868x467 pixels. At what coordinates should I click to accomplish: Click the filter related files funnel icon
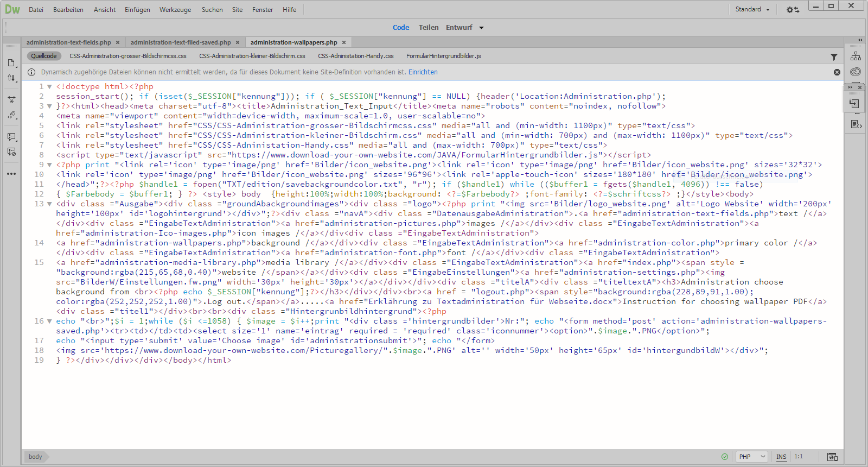pos(834,56)
